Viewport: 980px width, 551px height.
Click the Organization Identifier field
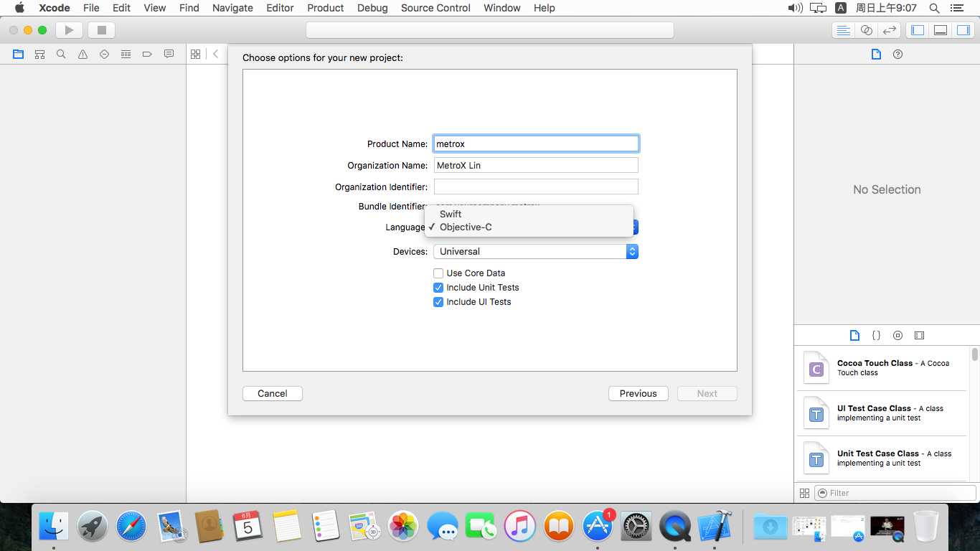536,187
